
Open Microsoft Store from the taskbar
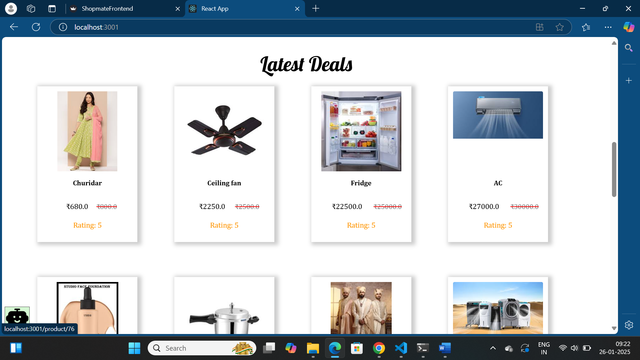coord(357,348)
